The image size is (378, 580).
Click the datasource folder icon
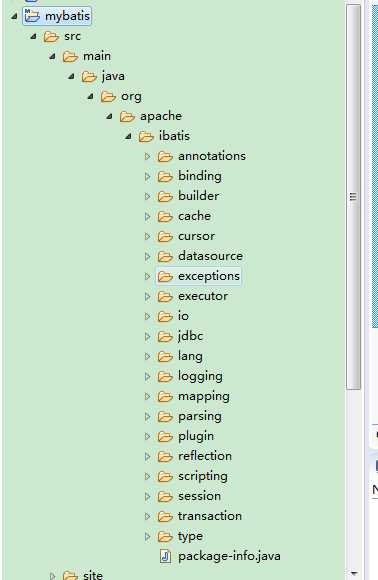[x=165, y=256]
